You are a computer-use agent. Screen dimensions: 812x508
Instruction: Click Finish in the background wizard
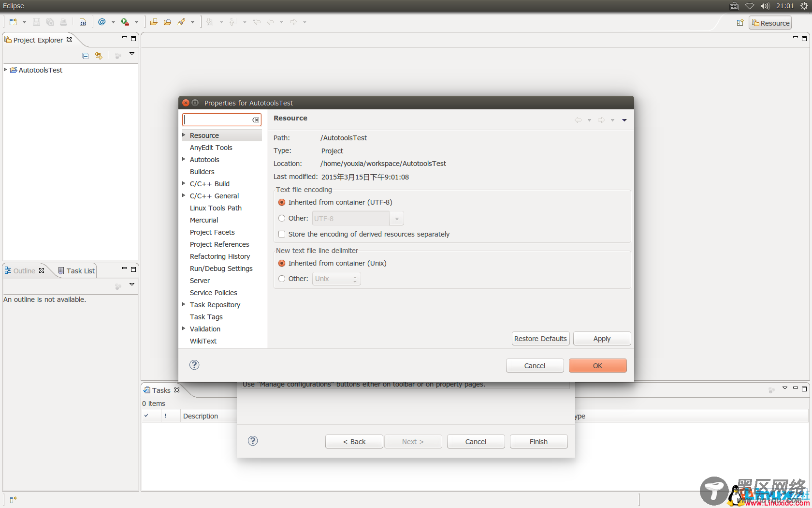pyautogui.click(x=538, y=442)
